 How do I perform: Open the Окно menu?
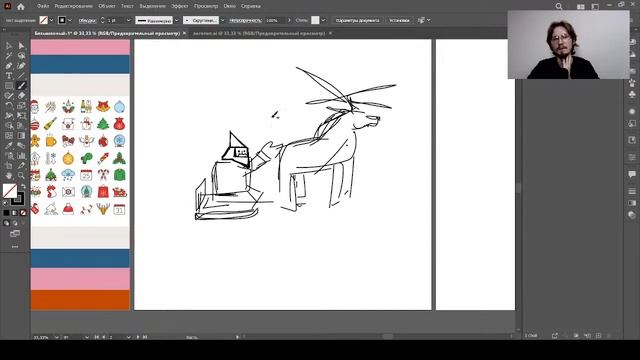(x=229, y=6)
